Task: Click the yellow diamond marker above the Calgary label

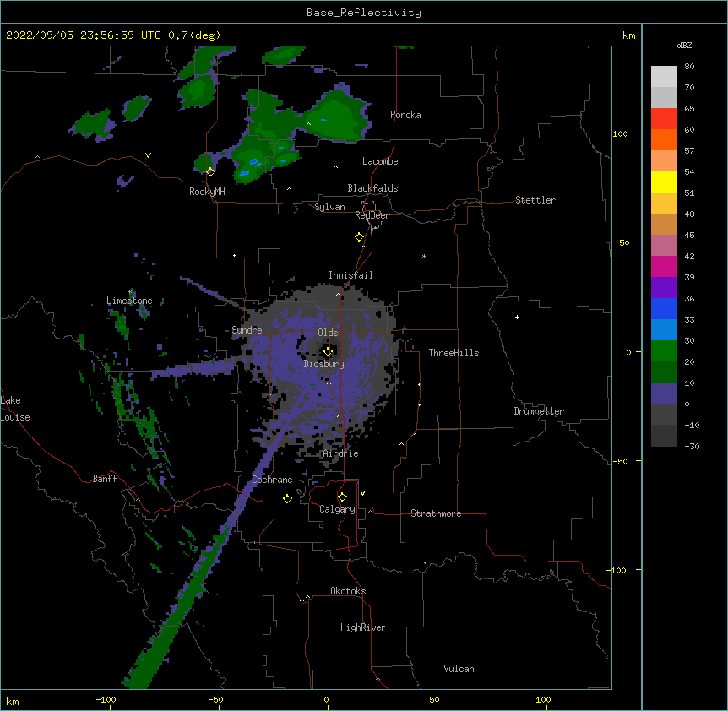Action: 342,497
